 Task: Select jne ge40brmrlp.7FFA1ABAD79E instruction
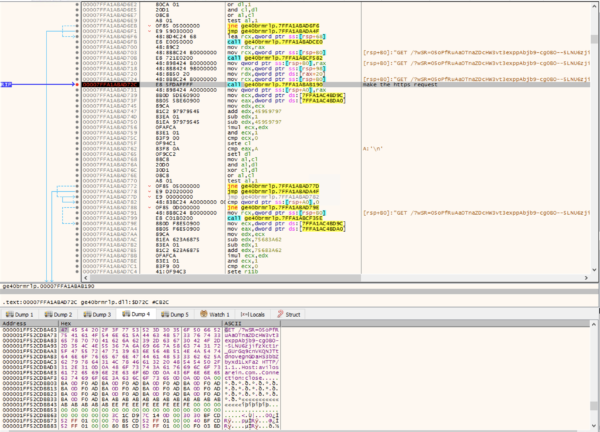coord(273,207)
